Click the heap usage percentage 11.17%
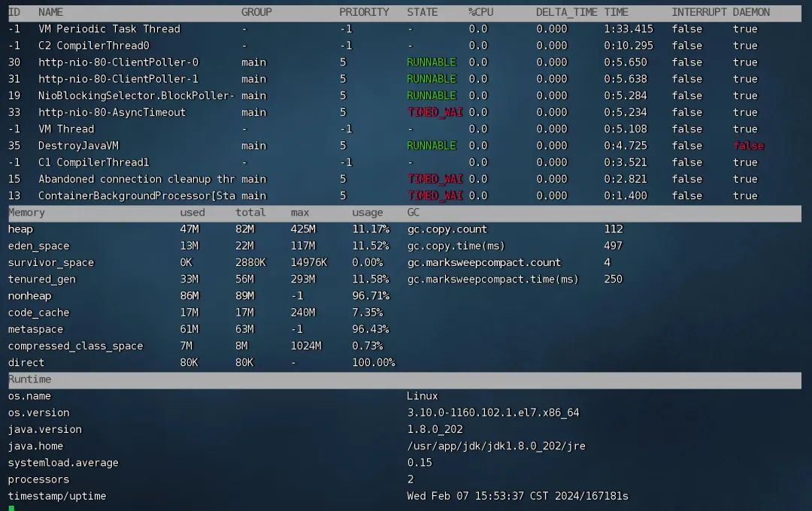 click(x=370, y=229)
